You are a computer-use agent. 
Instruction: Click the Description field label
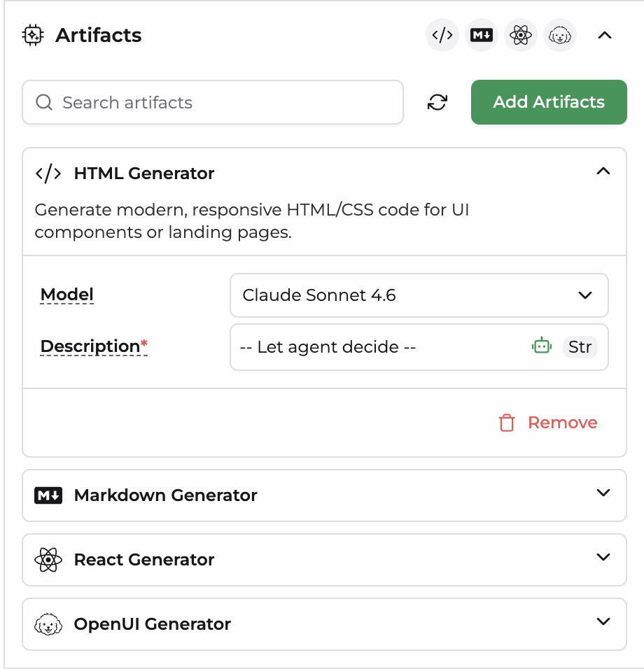(94, 346)
